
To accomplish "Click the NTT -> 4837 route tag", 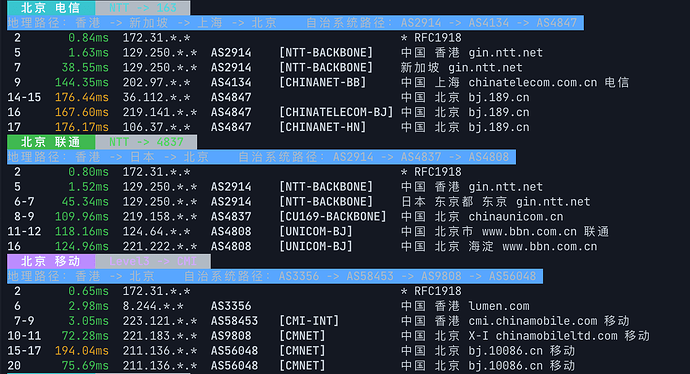I will (x=146, y=142).
